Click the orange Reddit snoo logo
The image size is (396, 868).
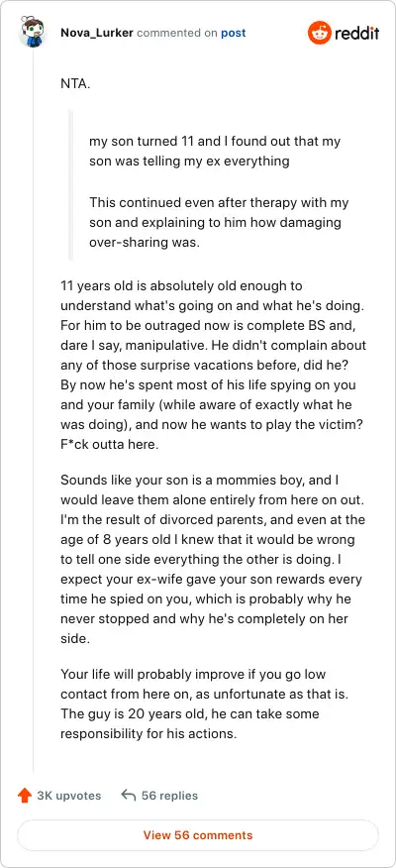[319, 33]
